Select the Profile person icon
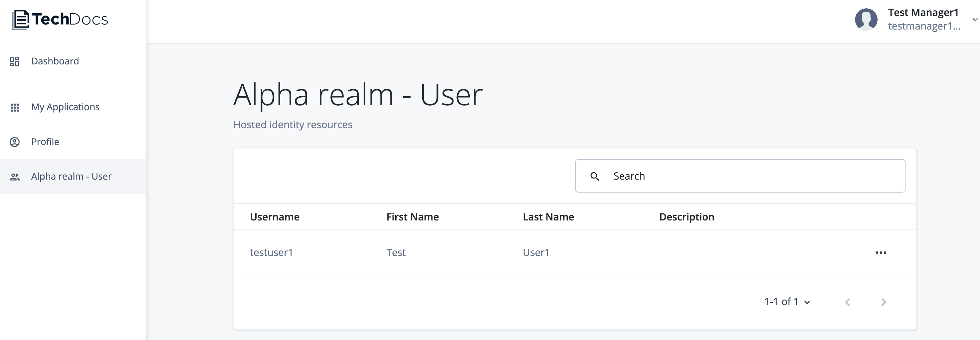Image resolution: width=980 pixels, height=340 pixels. click(15, 141)
